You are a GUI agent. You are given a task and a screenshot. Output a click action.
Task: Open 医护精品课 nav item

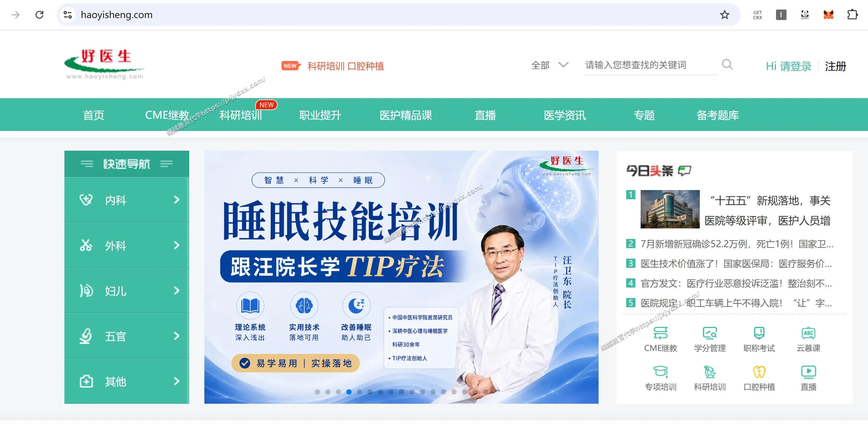(x=405, y=115)
